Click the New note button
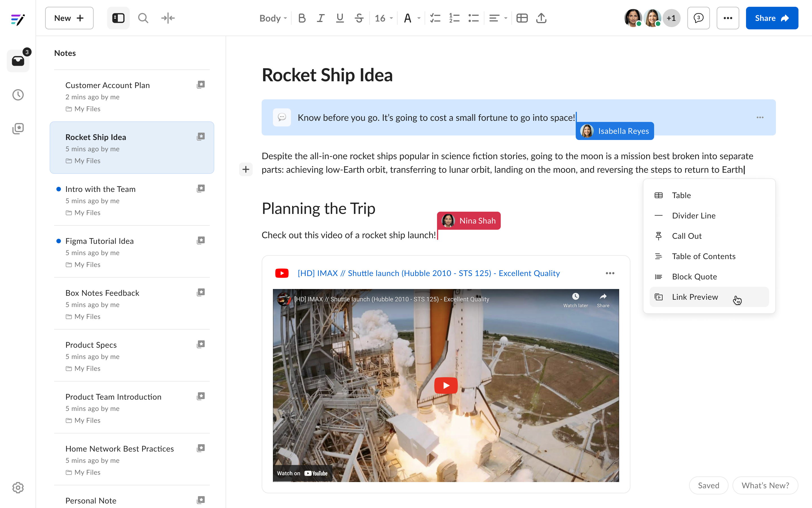The width and height of the screenshot is (812, 508). tap(69, 18)
